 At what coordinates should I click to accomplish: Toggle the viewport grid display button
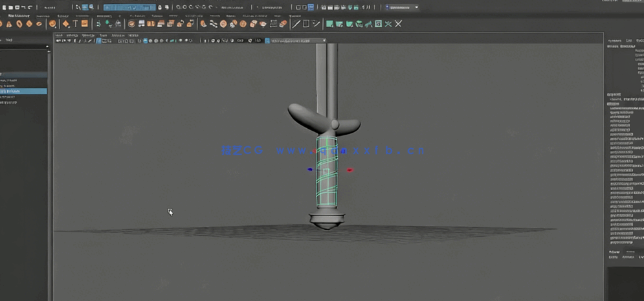click(x=98, y=41)
